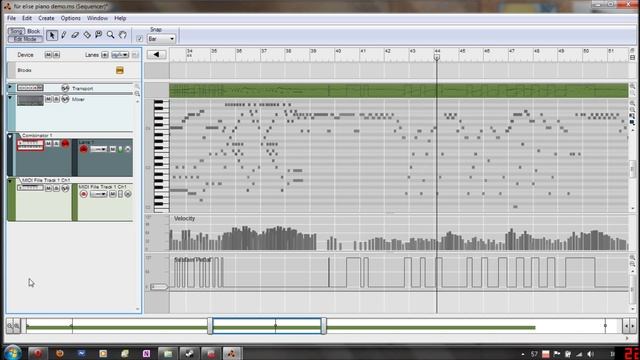Click the delete icon on Lane 1
This screenshot has width=640, height=360.
pyautogui.click(x=128, y=149)
